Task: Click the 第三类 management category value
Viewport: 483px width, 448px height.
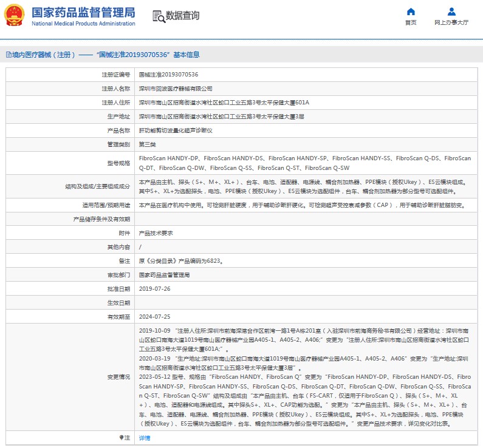Action: [148, 144]
